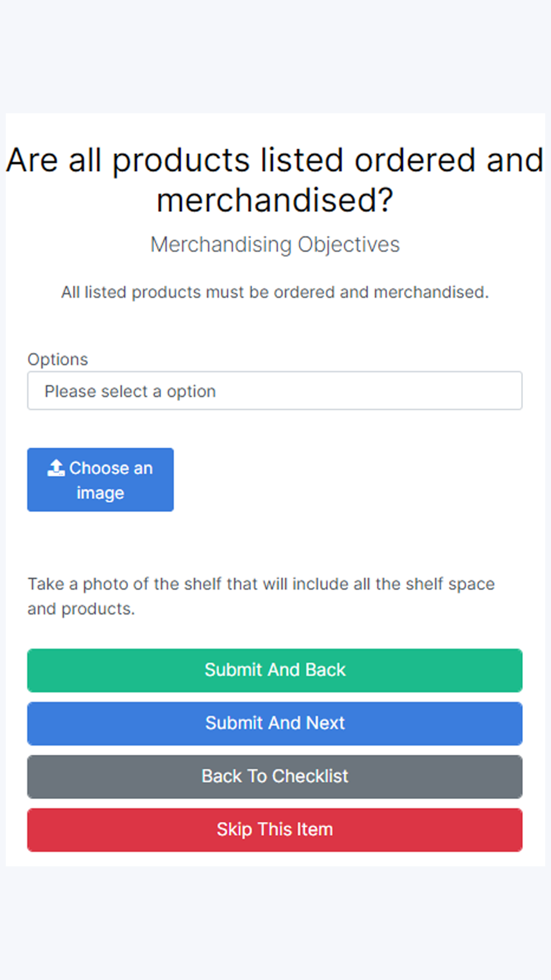Click the word 'merchandised?' in the heading

point(275,200)
